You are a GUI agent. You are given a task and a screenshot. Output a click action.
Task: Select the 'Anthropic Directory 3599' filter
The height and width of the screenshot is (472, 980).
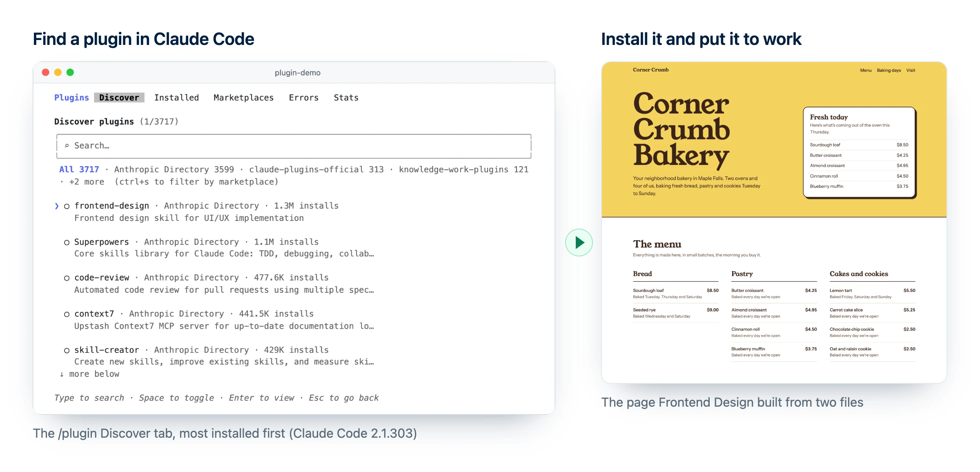click(174, 169)
